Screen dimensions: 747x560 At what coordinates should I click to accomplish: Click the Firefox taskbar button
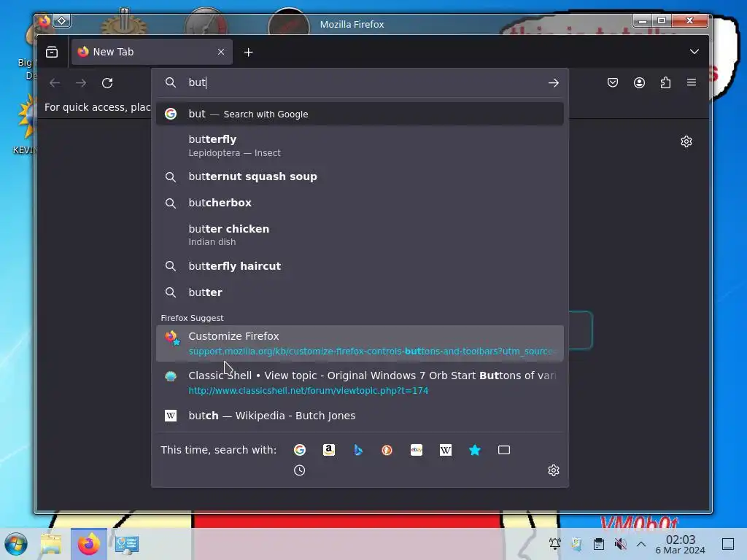click(89, 544)
